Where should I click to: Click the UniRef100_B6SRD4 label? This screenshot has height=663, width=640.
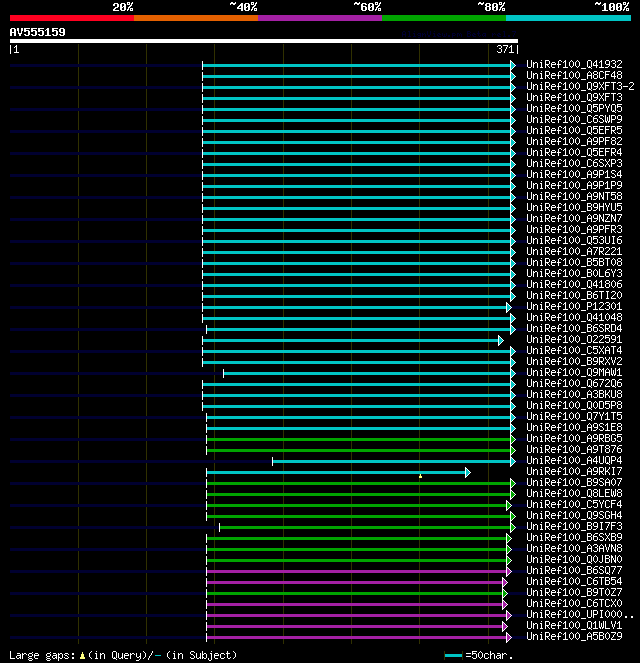[574, 328]
